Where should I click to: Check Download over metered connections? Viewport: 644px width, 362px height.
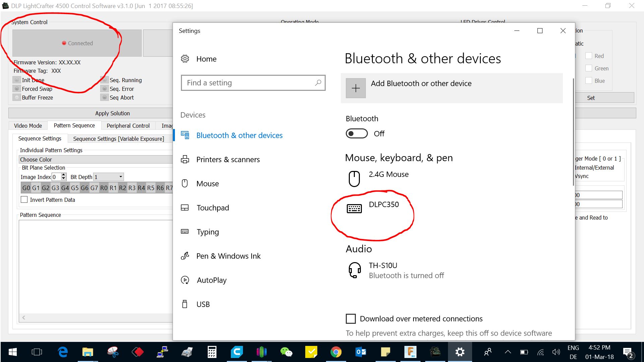(x=350, y=318)
